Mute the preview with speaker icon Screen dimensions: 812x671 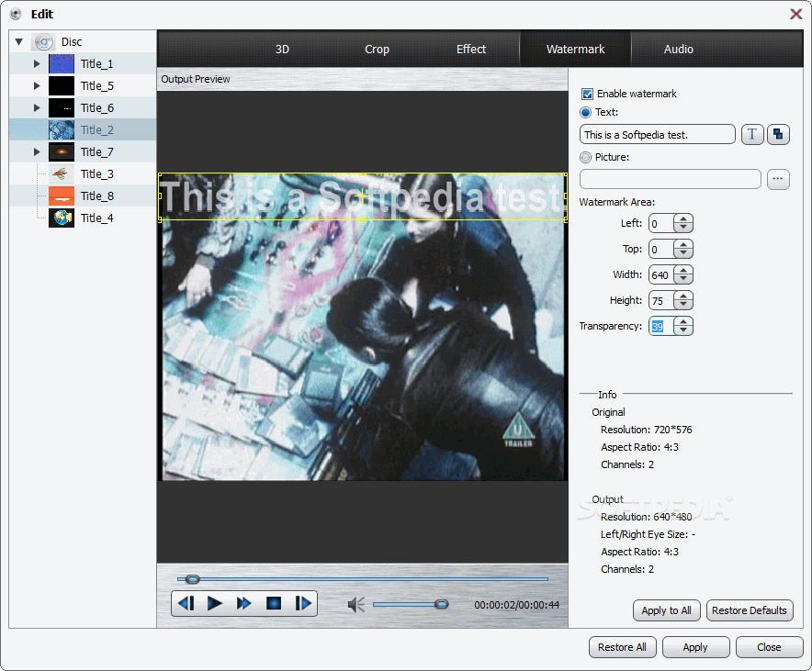pos(356,604)
